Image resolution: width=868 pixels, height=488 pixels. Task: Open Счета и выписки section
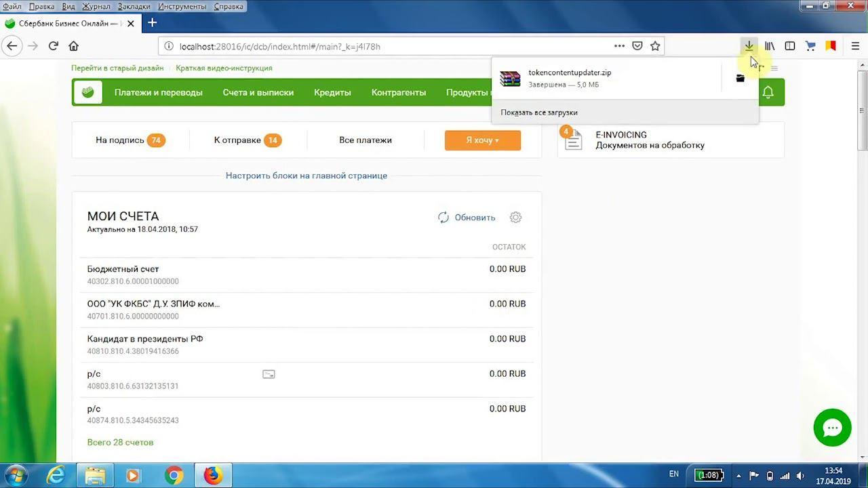click(x=258, y=92)
